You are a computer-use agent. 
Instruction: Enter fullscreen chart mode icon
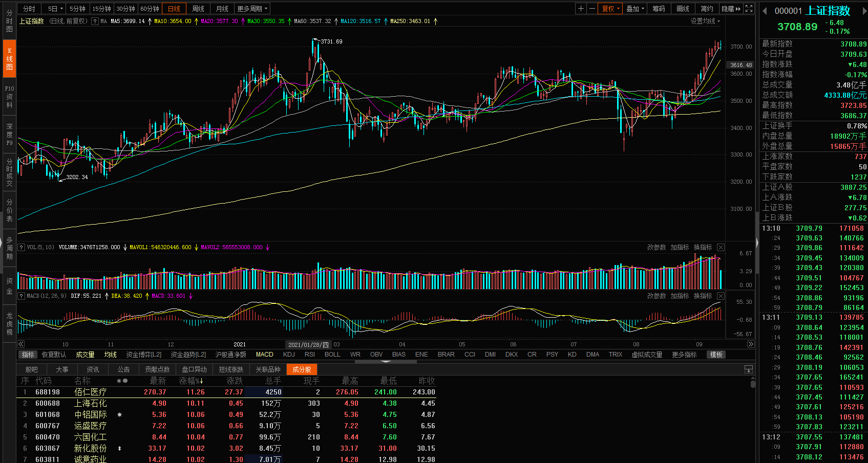coord(749,9)
